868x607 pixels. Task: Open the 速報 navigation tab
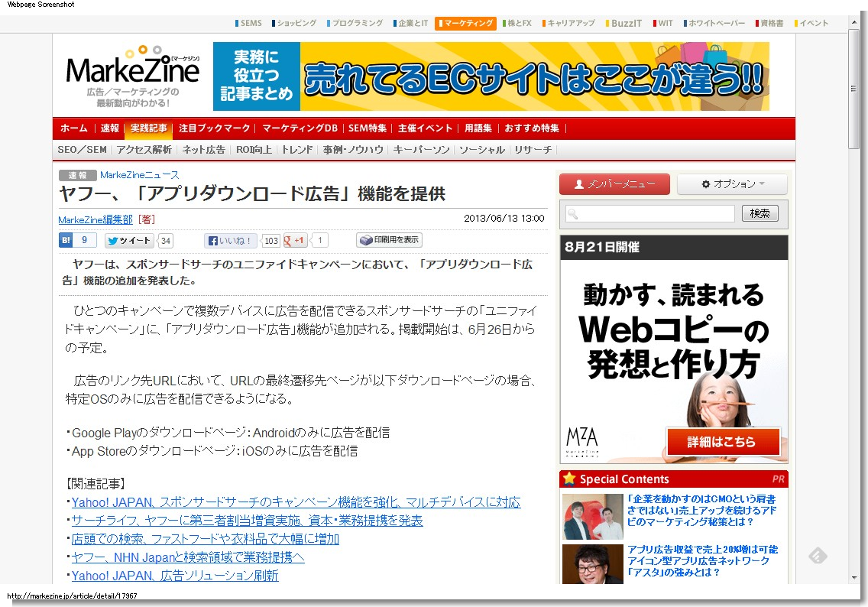(109, 128)
